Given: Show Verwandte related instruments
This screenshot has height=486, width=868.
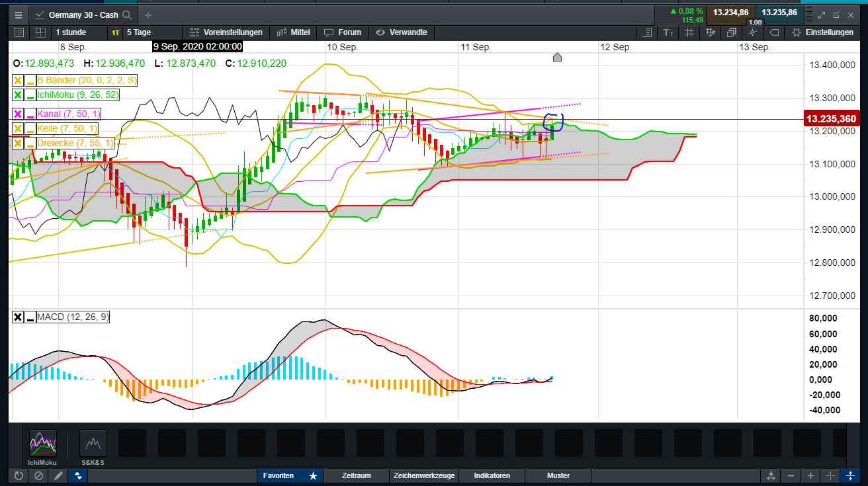Looking at the screenshot, I should click(x=402, y=32).
